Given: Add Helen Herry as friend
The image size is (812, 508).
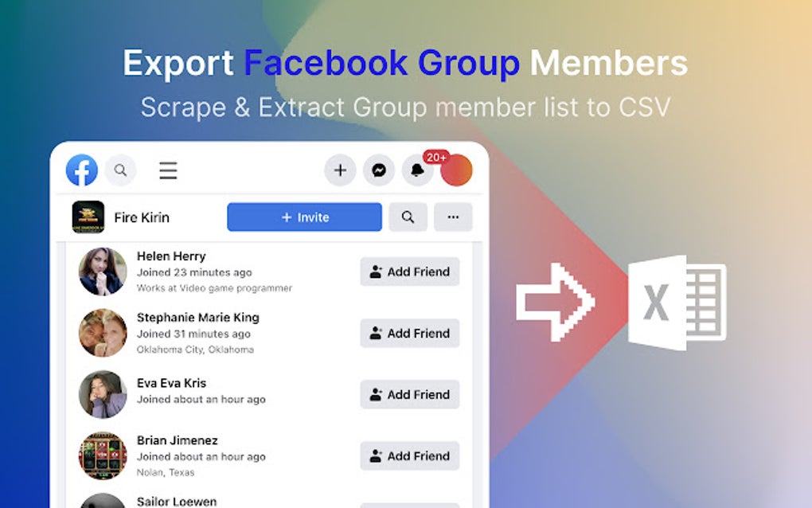Looking at the screenshot, I should (409, 272).
